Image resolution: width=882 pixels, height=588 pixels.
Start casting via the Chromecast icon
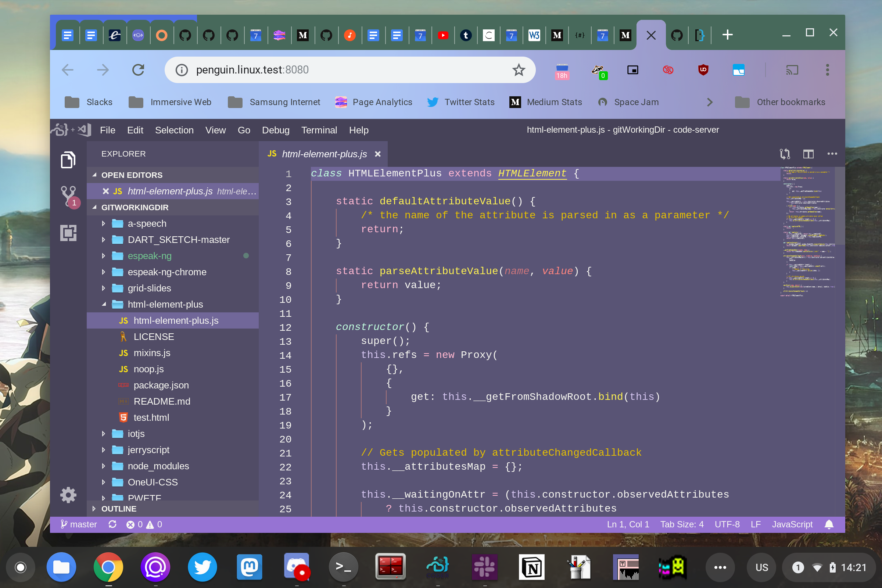(x=792, y=70)
